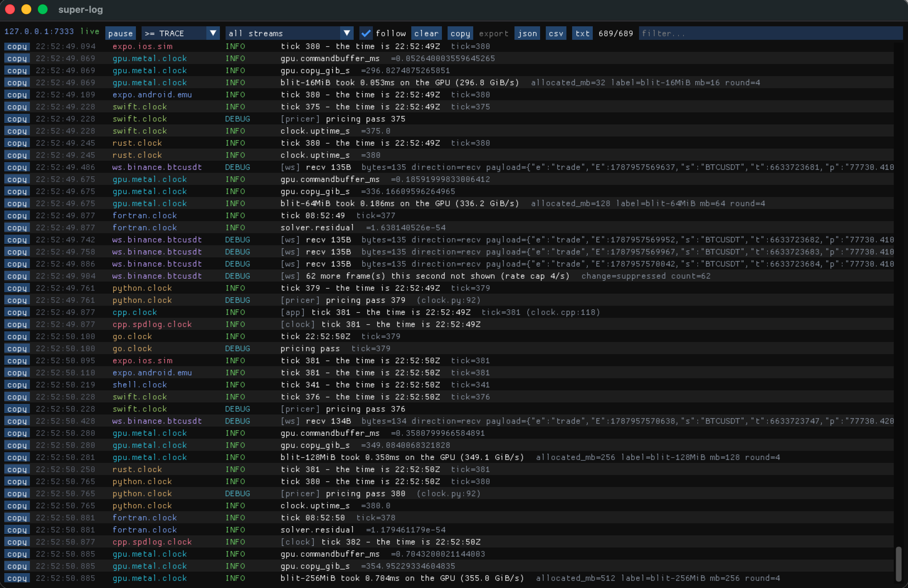
Task: Click the message 'tick 08:52:49'
Action: (312, 216)
